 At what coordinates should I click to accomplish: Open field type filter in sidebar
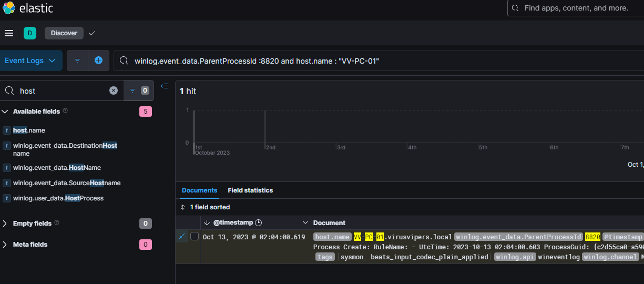pyautogui.click(x=138, y=90)
